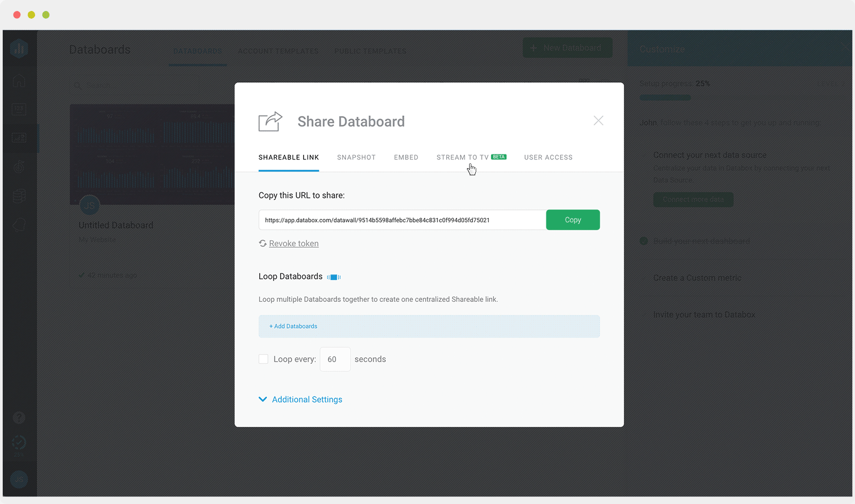Switch to Public Templates tab
855x504 pixels.
pyautogui.click(x=371, y=51)
